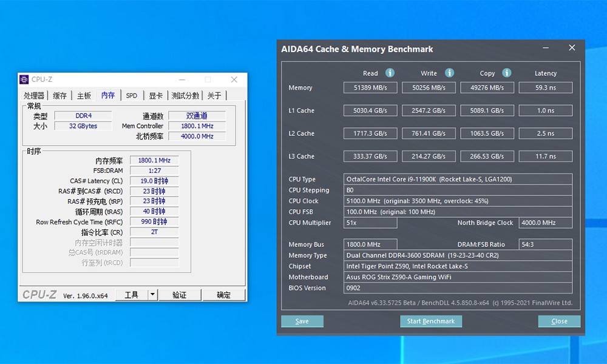The width and height of the screenshot is (607, 364).
Task: Click the L3 Cache Latency value 11.7 ns
Action: pyautogui.click(x=546, y=157)
